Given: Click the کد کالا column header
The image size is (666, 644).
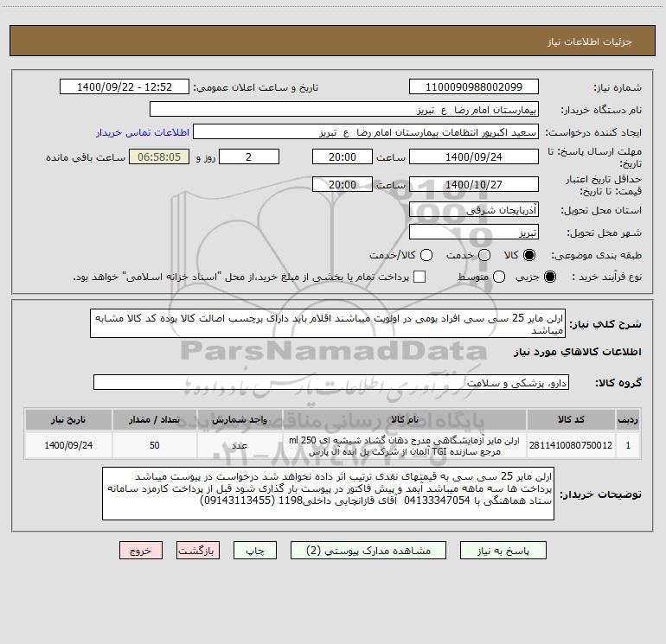Looking at the screenshot, I should [571, 420].
